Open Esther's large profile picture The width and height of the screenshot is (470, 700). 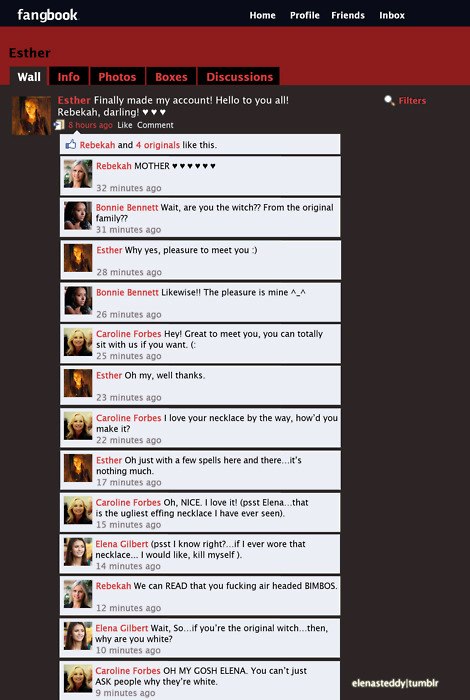click(31, 116)
